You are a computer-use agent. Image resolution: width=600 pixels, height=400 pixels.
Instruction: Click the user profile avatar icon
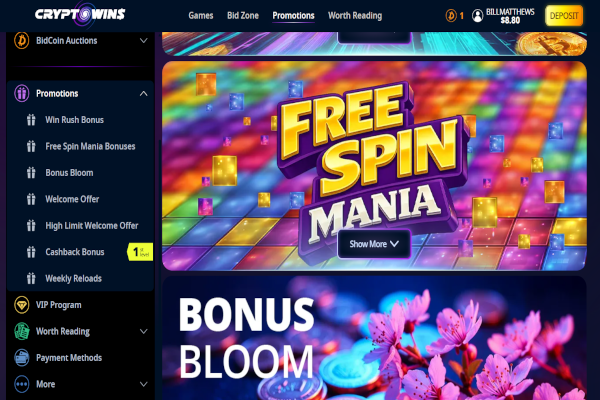tap(478, 16)
